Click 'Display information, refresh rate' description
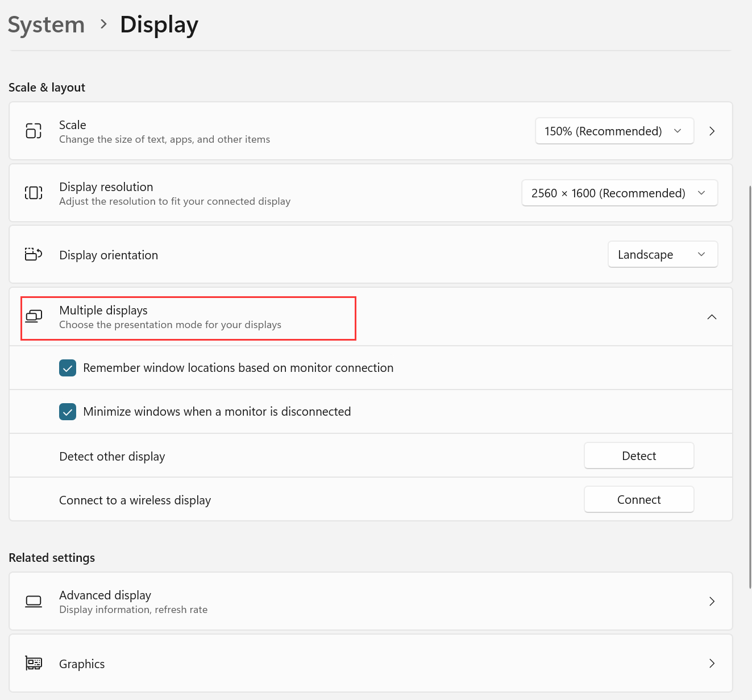This screenshot has height=700, width=752. point(133,610)
